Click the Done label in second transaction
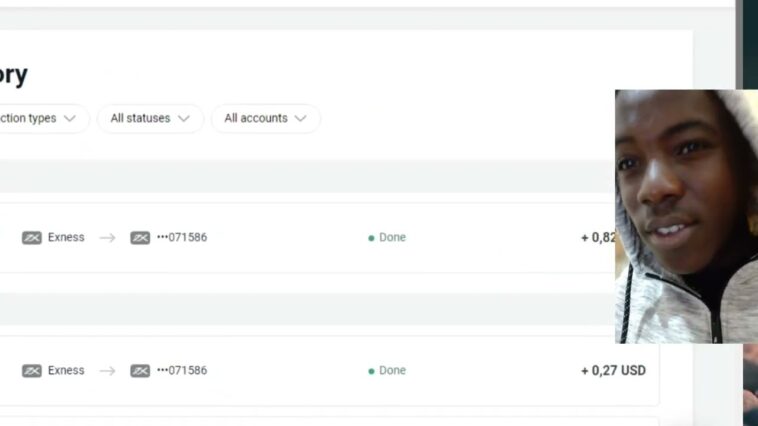The height and width of the screenshot is (426, 758). [393, 370]
